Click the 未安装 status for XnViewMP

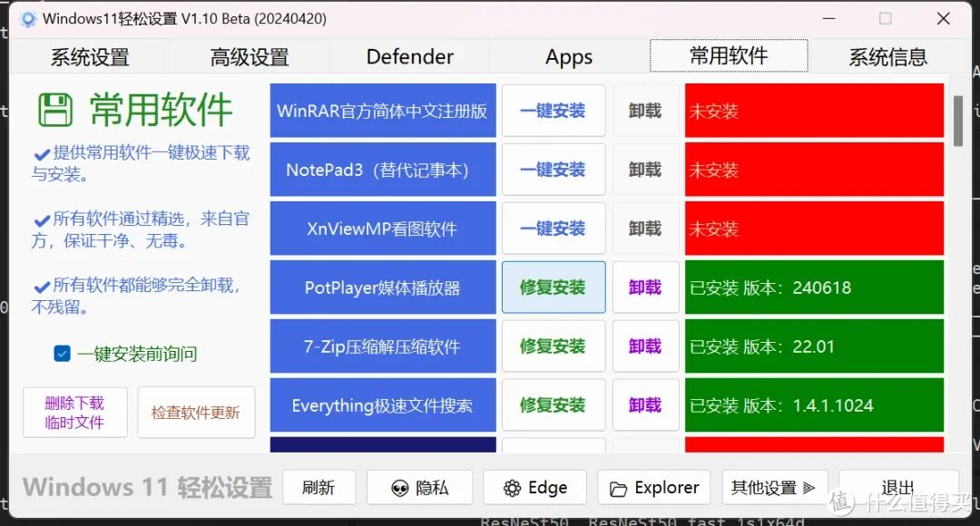point(814,228)
